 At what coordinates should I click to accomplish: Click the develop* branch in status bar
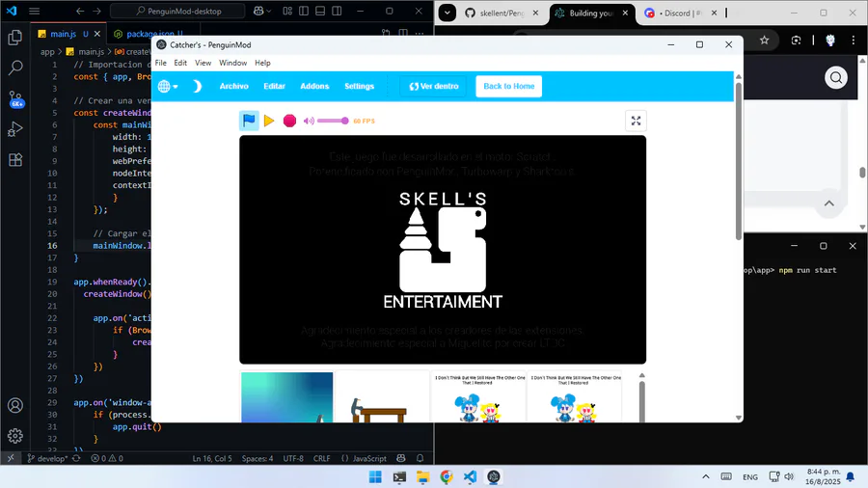48,458
